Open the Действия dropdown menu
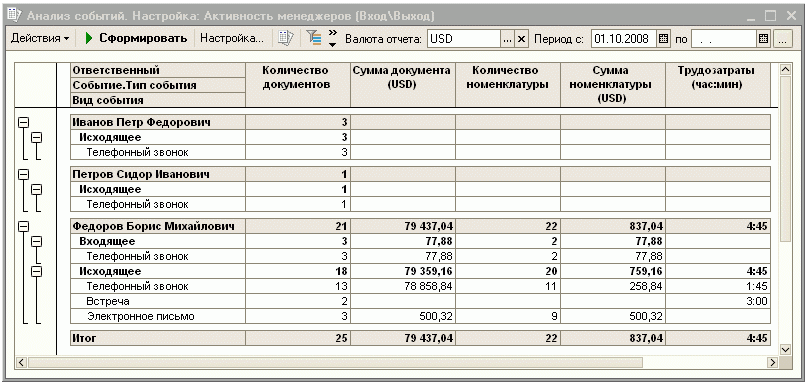Viewport: 809px width, 386px height. [40, 38]
